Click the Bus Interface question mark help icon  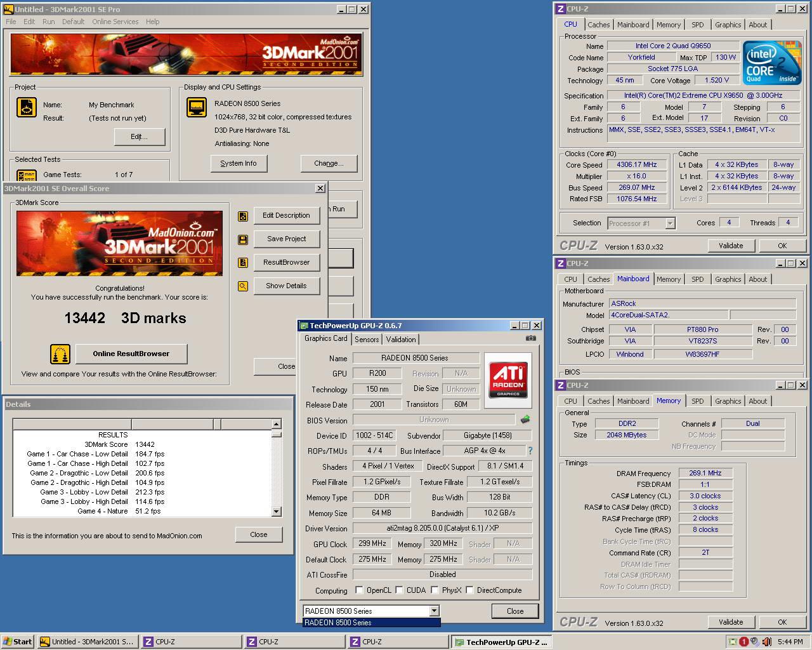(x=530, y=451)
